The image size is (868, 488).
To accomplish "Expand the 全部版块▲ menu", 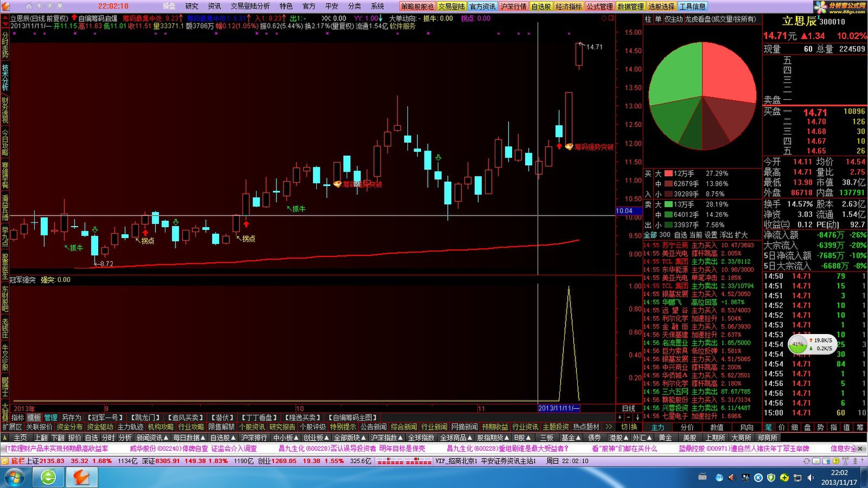I will [350, 438].
